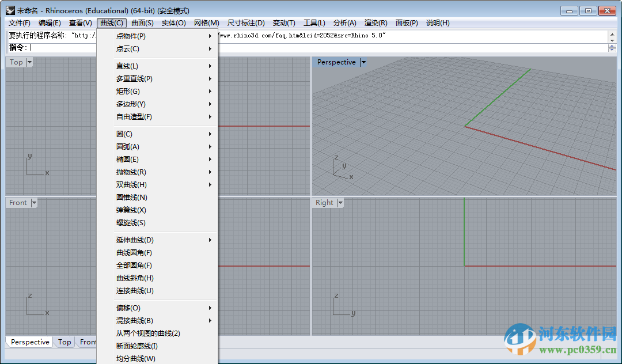Image resolution: width=622 pixels, height=364 pixels.
Task: Open the Front viewport title dropdown arrow
Action: click(34, 203)
